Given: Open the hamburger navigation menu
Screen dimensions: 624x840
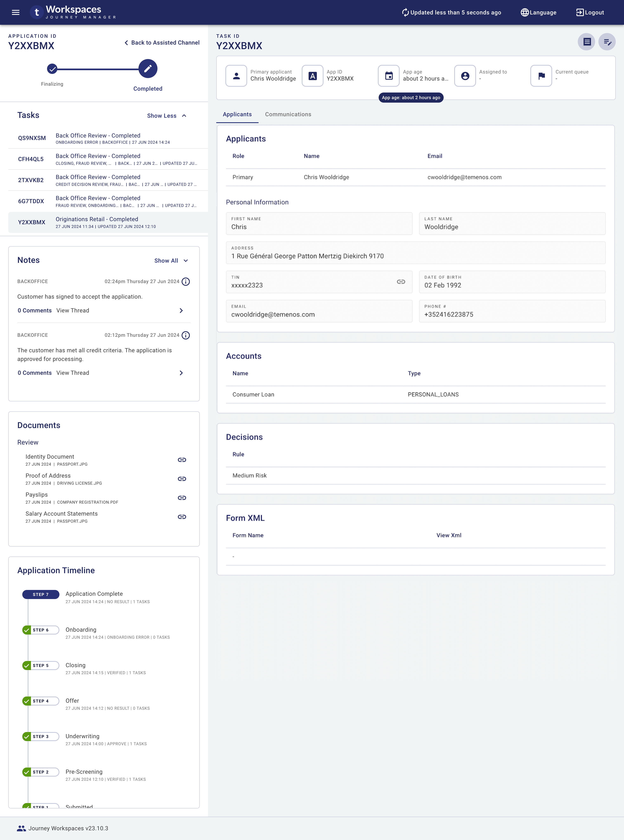Looking at the screenshot, I should (x=15, y=12).
